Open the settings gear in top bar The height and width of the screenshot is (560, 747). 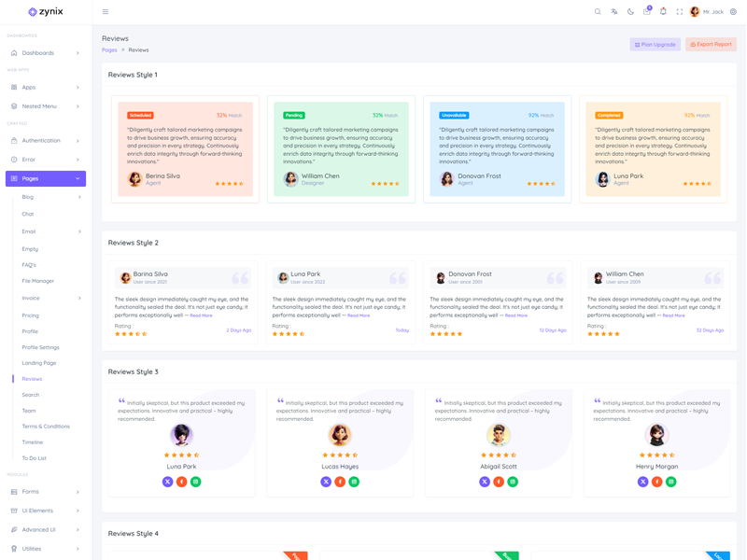[x=733, y=12]
